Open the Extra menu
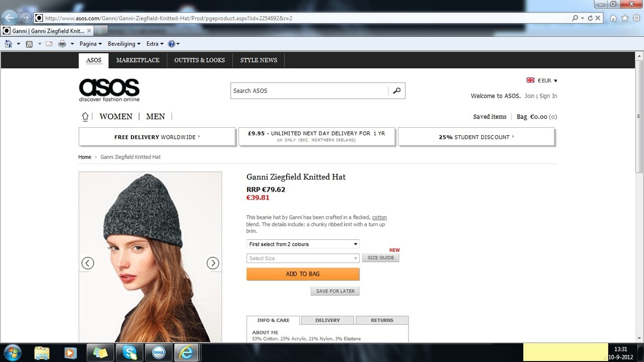Screen dimensions: 644x362 click(x=155, y=44)
